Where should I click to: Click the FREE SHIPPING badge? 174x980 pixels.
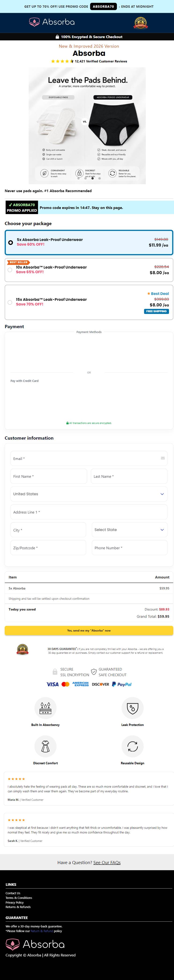click(156, 311)
